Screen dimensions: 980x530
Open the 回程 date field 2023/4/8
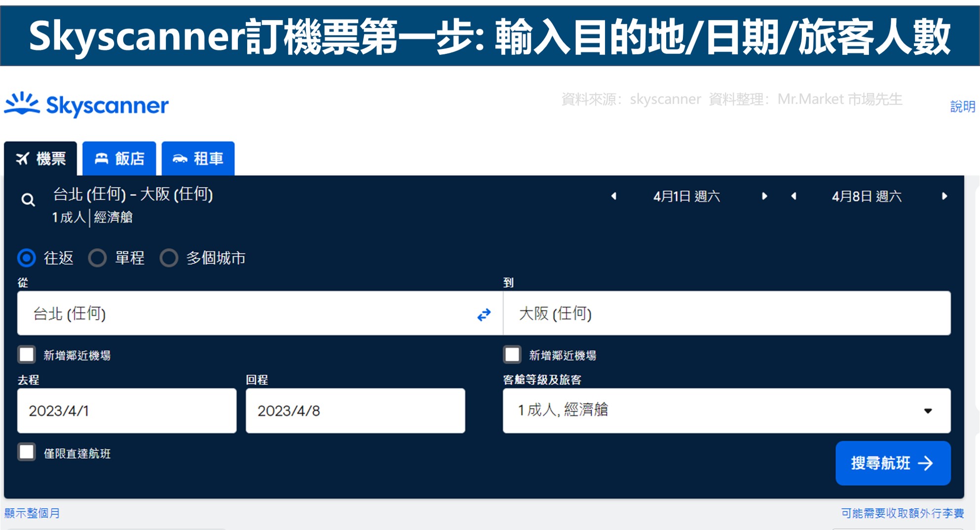[355, 411]
